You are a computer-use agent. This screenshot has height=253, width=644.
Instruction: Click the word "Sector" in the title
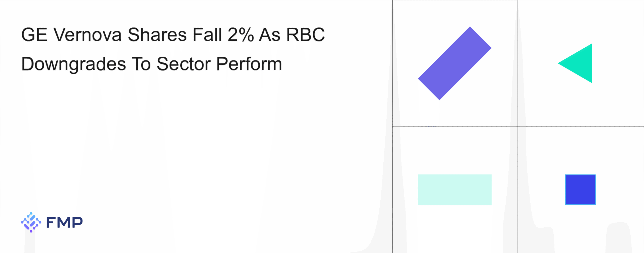click(184, 64)
